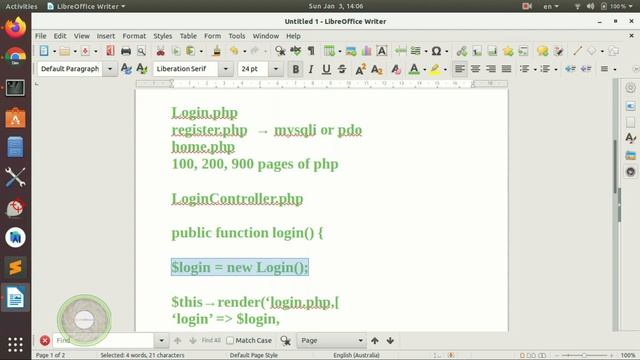Toggle formatting marks pilcrow icon
Viewport: 640px width, 360px height.
(311, 51)
